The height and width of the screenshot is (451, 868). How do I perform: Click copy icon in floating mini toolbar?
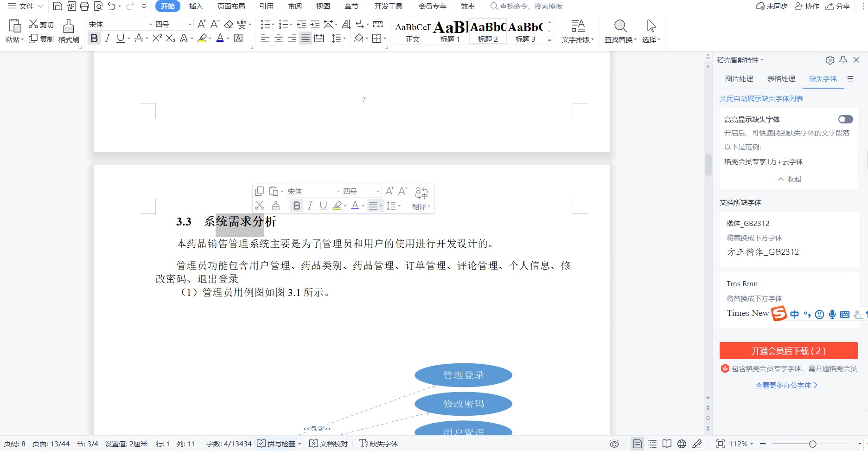pyautogui.click(x=260, y=191)
